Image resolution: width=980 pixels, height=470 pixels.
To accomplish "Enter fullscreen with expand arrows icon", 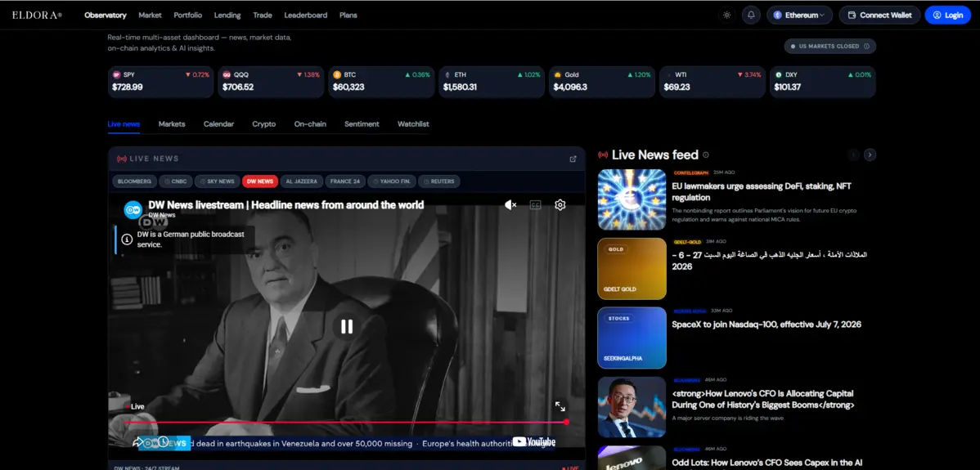I will pyautogui.click(x=560, y=406).
